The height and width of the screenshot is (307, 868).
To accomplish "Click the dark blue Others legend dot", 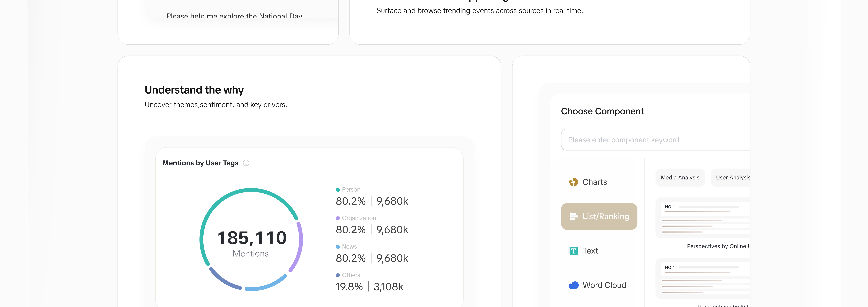I will point(338,275).
